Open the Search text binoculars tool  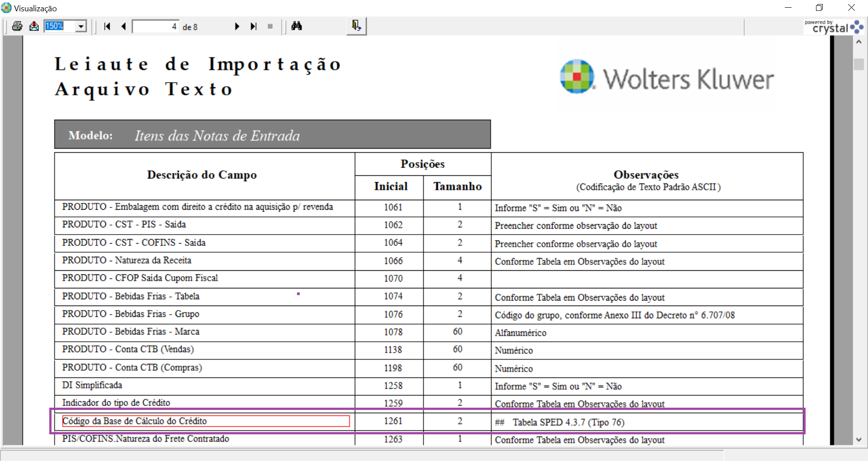297,26
